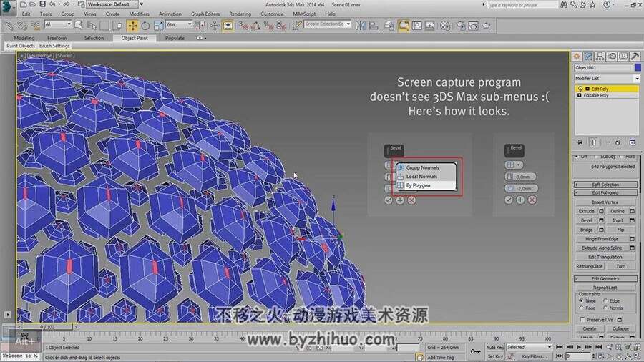Toggle the Percent Snap icon

click(268, 26)
